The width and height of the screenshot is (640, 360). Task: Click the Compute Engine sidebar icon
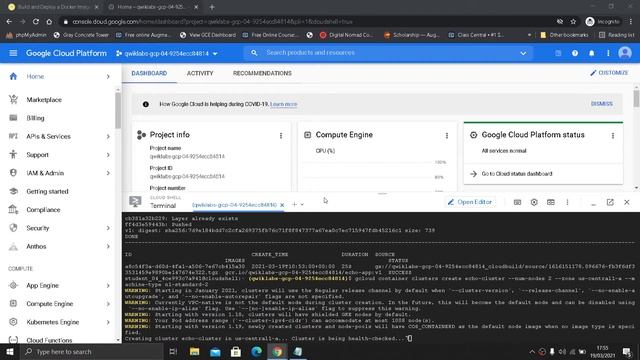click(13, 303)
